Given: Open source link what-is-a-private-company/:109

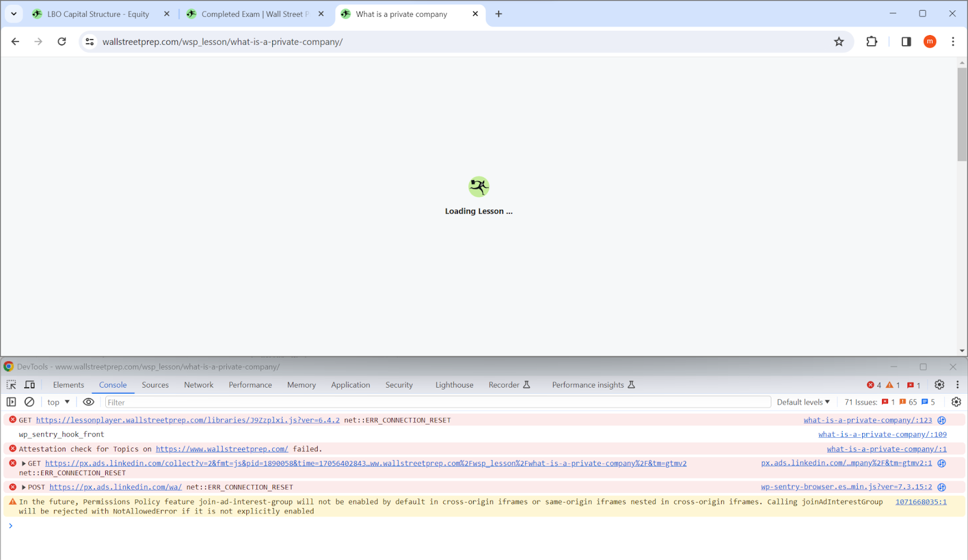Looking at the screenshot, I should click(x=882, y=435).
